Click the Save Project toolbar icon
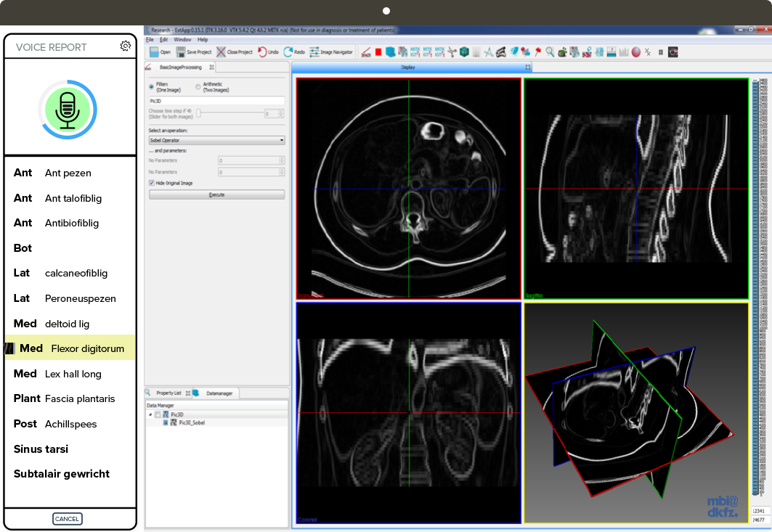Screen dimensions: 772x532 (x=181, y=52)
